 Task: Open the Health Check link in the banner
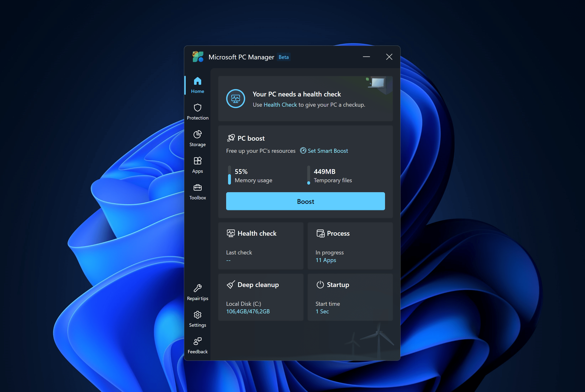(x=280, y=105)
